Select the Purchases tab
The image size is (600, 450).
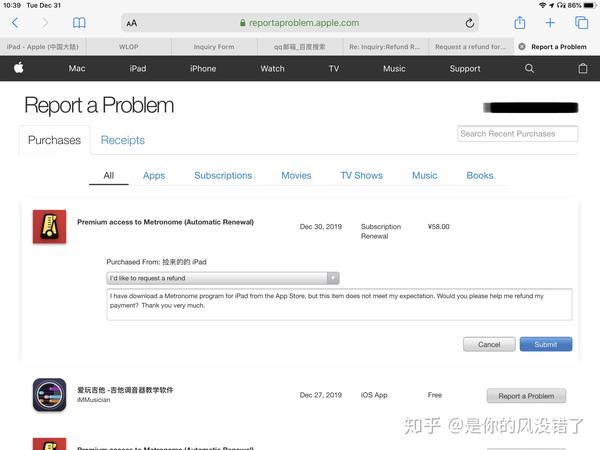(54, 140)
